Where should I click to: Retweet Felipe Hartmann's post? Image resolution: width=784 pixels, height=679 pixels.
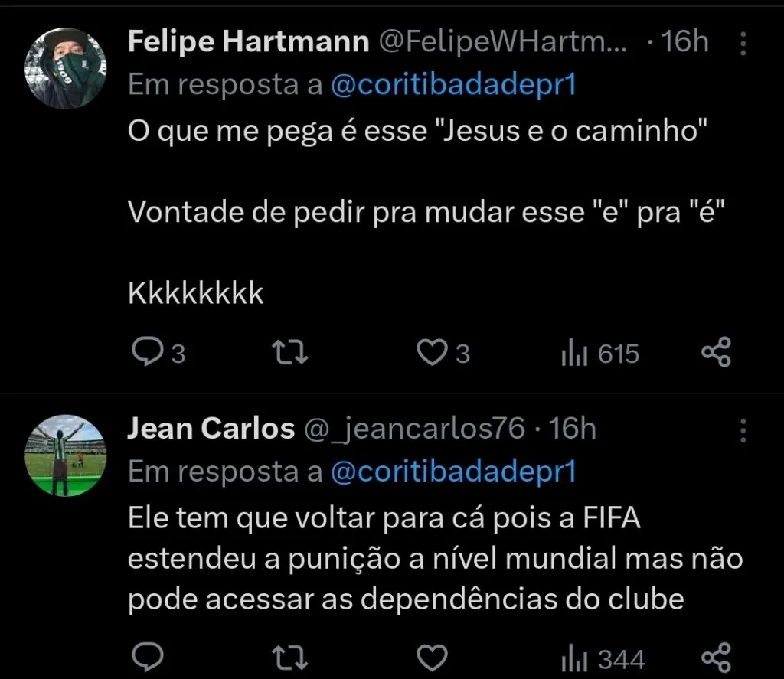coord(291,353)
